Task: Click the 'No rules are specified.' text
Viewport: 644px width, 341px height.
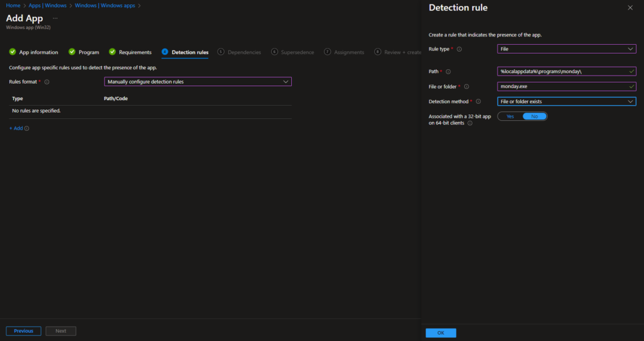Action: click(36, 111)
